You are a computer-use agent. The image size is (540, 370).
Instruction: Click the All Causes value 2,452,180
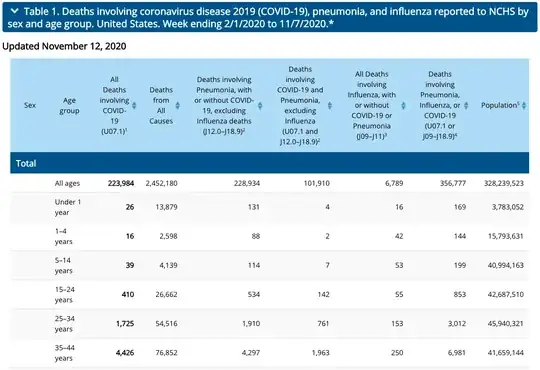coord(161,183)
